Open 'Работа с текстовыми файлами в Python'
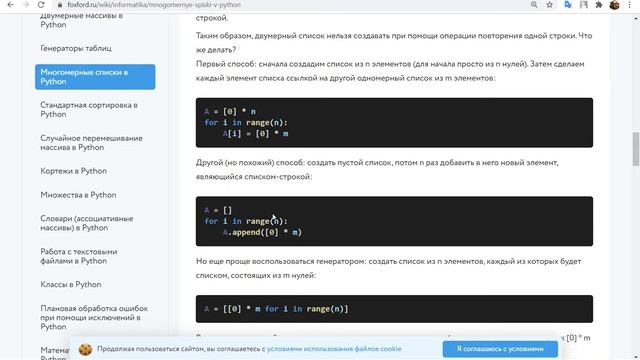 (x=78, y=256)
